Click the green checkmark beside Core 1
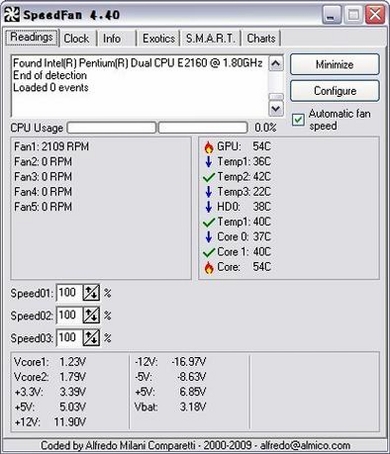The image size is (390, 454). click(209, 252)
